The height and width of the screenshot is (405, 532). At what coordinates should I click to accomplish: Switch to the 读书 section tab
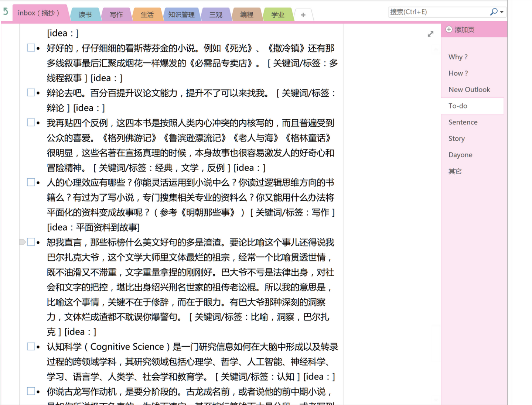[x=85, y=15]
